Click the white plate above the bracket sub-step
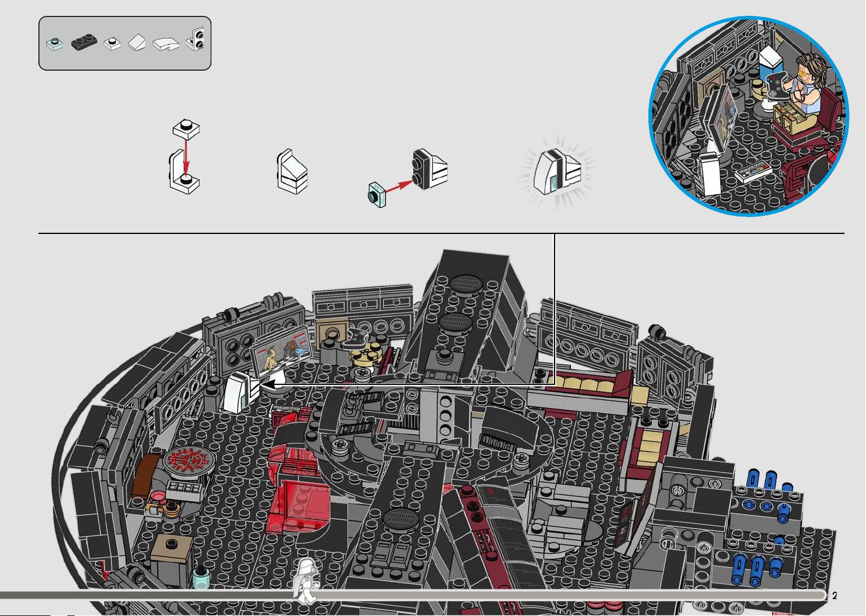The image size is (866, 616). (186, 130)
